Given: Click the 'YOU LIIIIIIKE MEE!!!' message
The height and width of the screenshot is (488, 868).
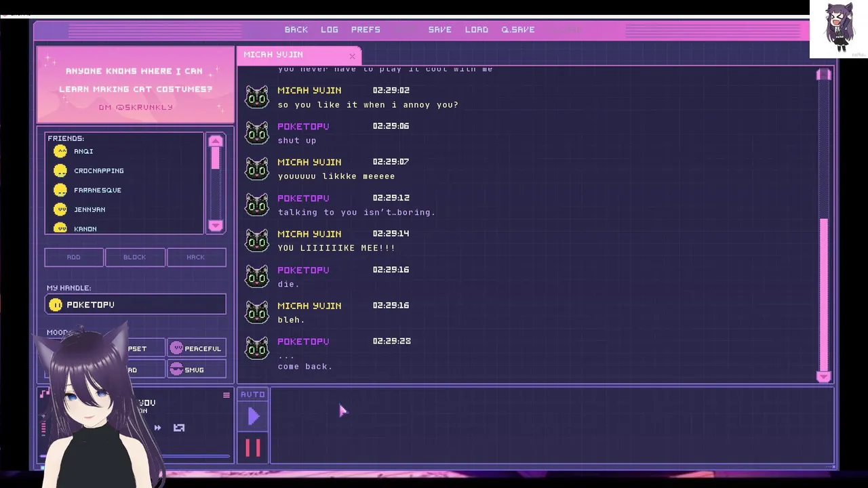Looking at the screenshot, I should 336,248.
